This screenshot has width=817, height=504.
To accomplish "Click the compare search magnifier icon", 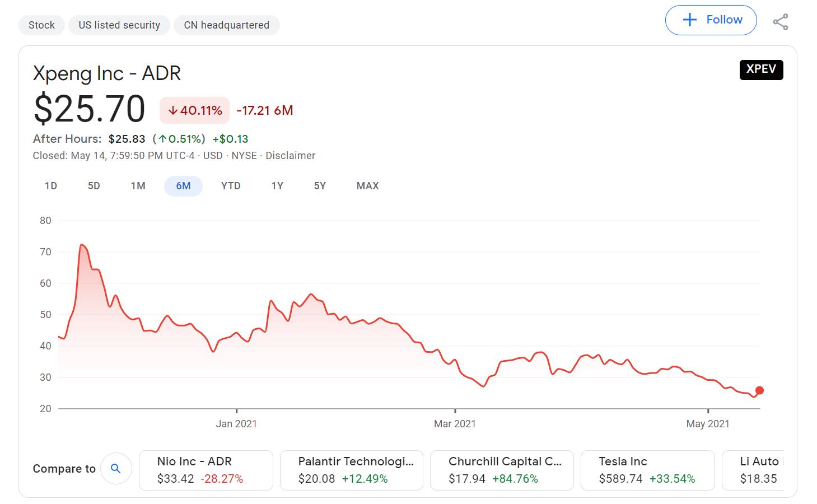I will (x=116, y=469).
